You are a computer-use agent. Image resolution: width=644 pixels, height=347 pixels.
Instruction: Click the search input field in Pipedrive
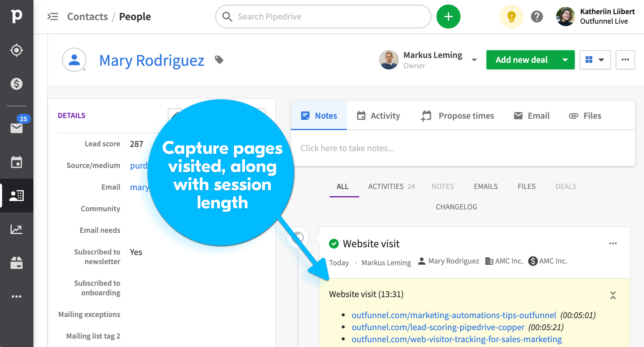point(324,16)
